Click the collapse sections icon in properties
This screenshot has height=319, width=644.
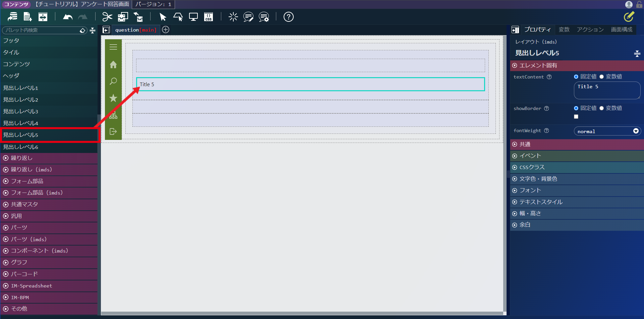637,53
